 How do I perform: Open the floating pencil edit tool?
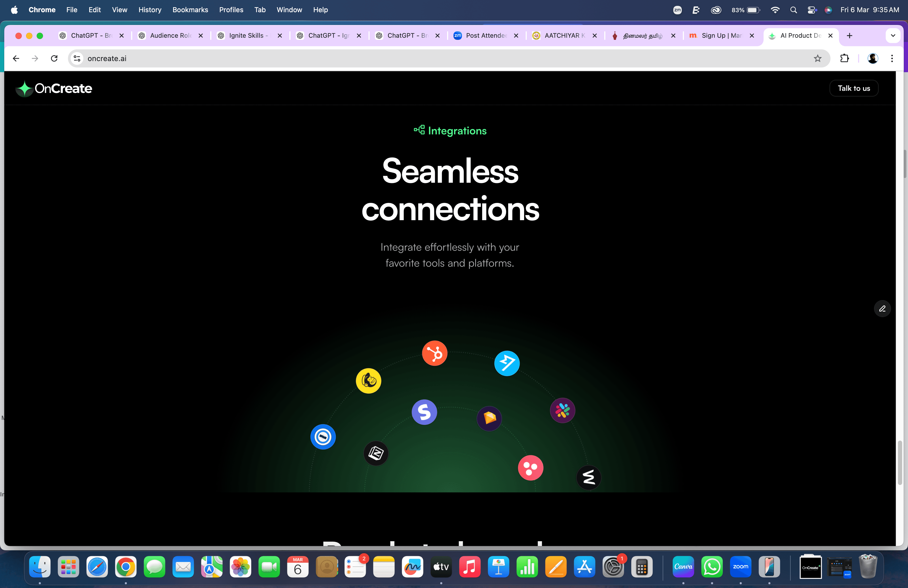pos(882,308)
